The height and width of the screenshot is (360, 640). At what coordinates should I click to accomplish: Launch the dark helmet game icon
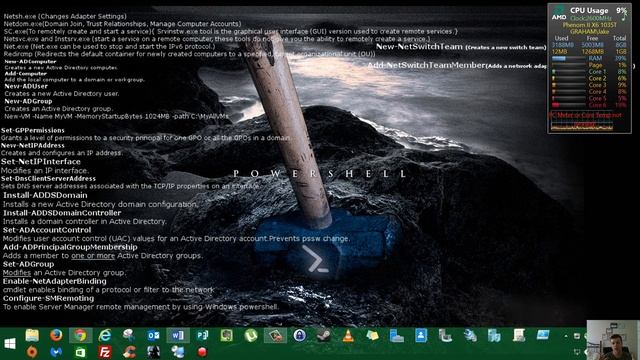coord(153,352)
